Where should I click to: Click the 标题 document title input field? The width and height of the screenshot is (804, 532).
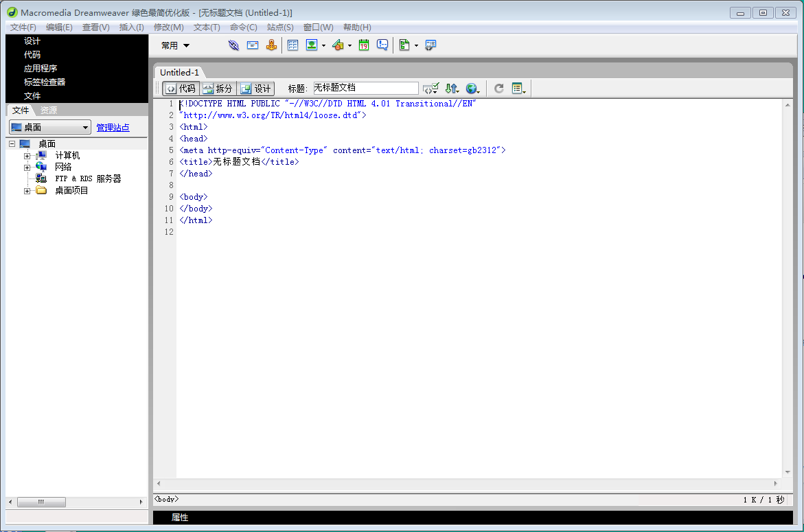tap(365, 88)
